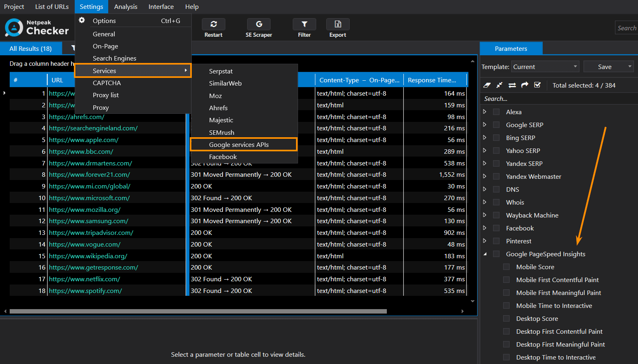Click the funnel icon next to All Results
The width and height of the screenshot is (638, 364).
(73, 48)
